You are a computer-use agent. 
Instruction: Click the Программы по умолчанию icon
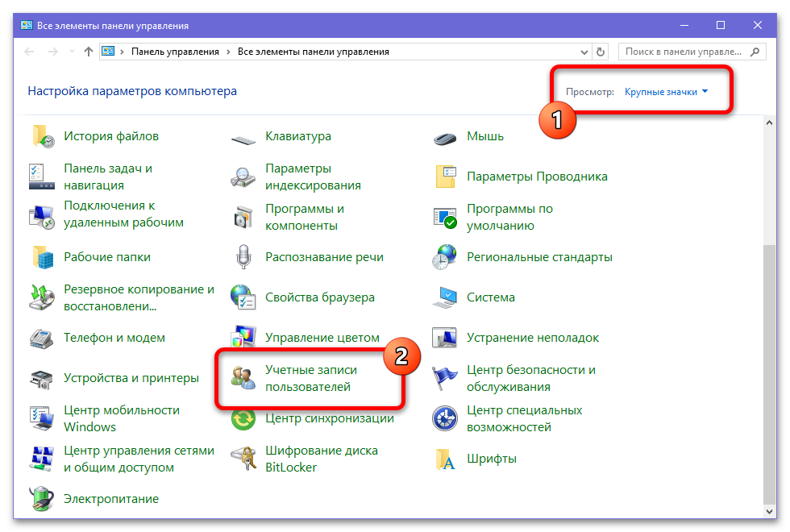(x=445, y=217)
